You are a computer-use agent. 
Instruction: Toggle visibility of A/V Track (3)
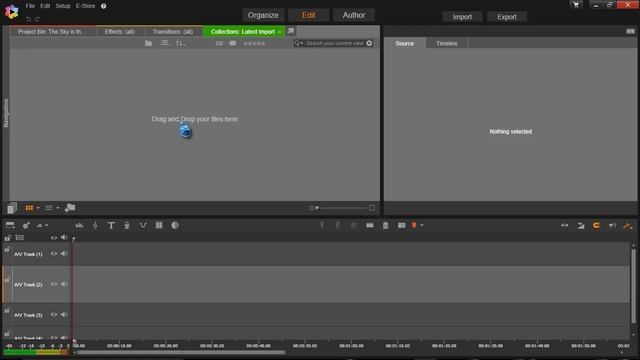pos(53,315)
